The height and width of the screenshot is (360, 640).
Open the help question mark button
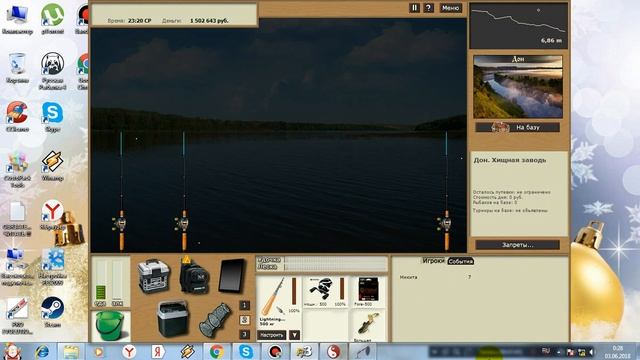click(x=428, y=8)
